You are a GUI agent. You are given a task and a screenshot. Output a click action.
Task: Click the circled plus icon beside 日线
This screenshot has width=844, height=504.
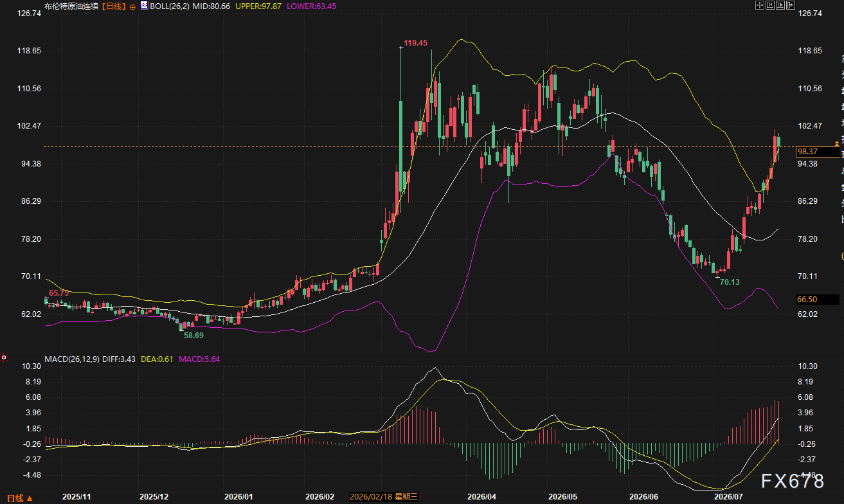point(132,6)
